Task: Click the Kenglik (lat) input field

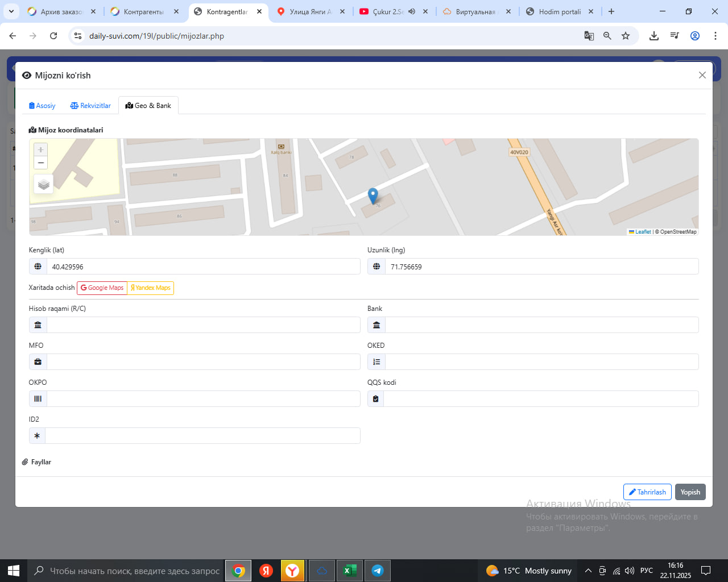Action: pos(203,267)
